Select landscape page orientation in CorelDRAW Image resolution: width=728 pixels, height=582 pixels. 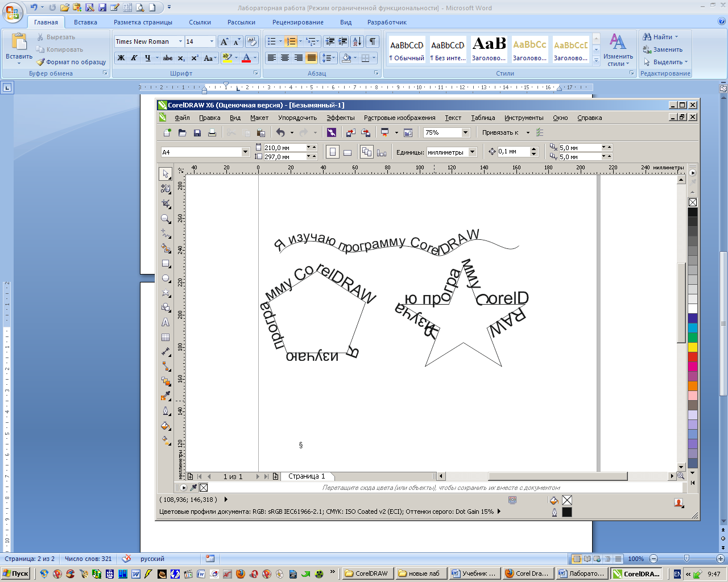click(348, 152)
